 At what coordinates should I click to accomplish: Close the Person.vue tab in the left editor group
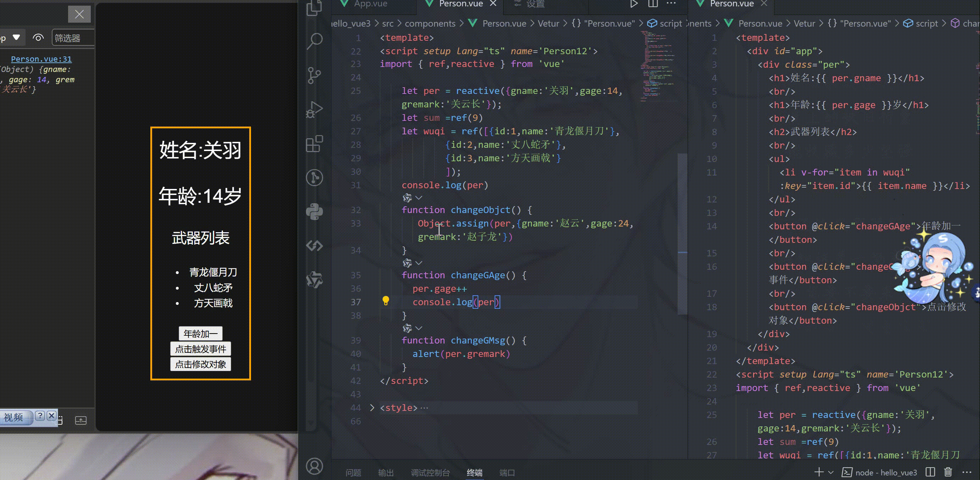(x=493, y=4)
